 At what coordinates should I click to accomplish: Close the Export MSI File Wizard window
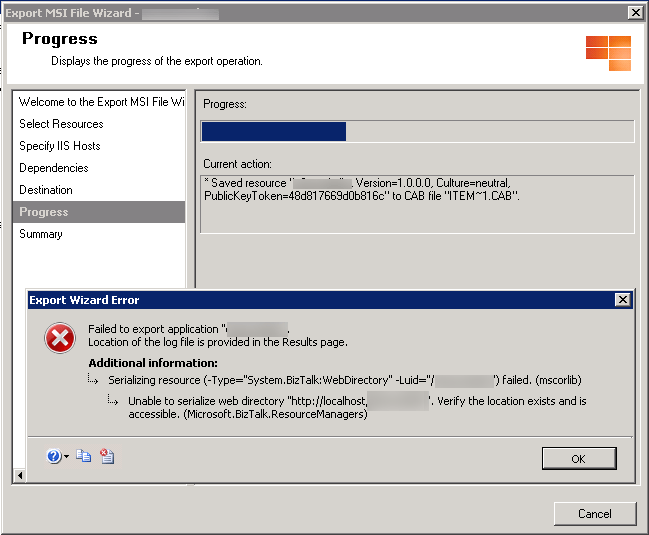(635, 13)
